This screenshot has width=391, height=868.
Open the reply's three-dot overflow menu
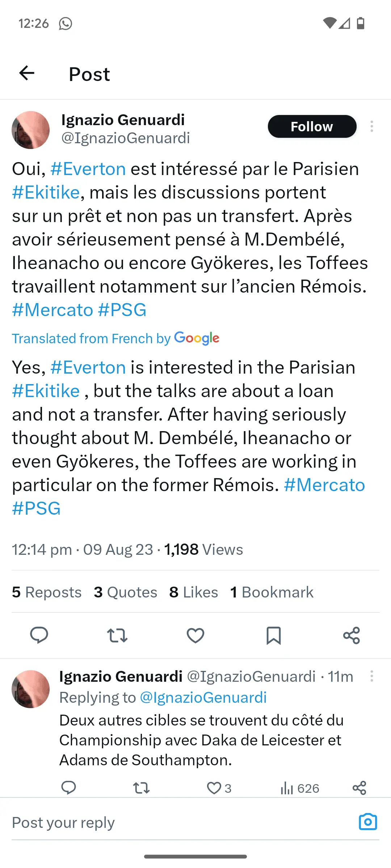coord(371,676)
